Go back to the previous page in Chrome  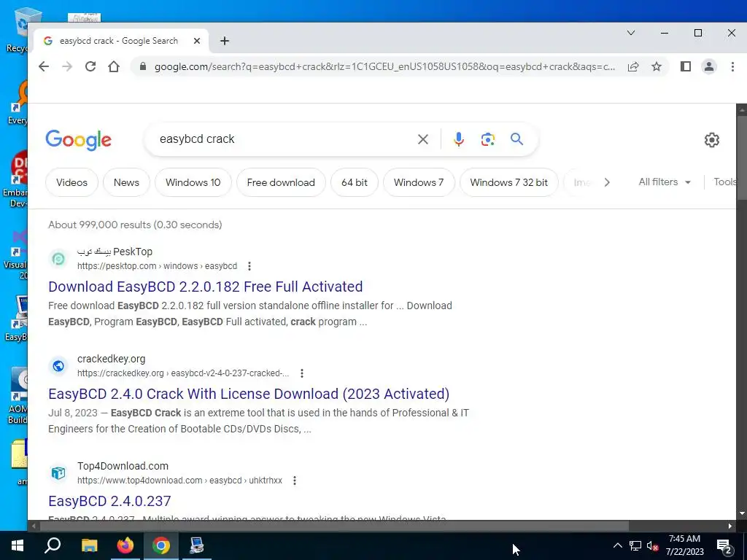(x=44, y=66)
